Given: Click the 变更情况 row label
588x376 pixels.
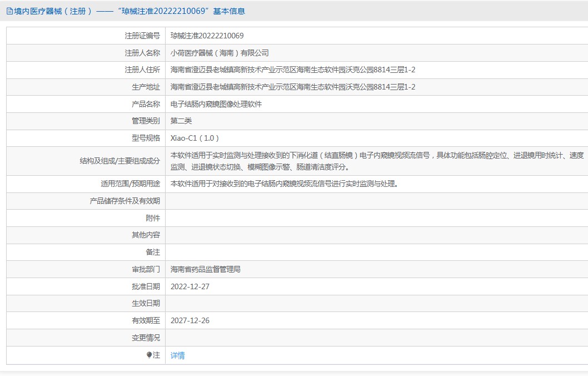Looking at the screenshot, I should click(x=146, y=338).
